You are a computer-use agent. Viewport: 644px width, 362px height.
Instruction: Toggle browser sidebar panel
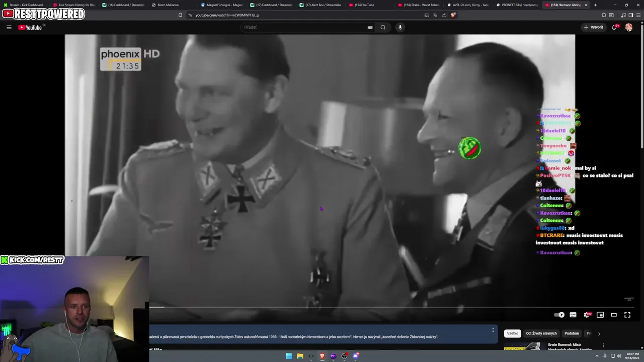pos(631,15)
